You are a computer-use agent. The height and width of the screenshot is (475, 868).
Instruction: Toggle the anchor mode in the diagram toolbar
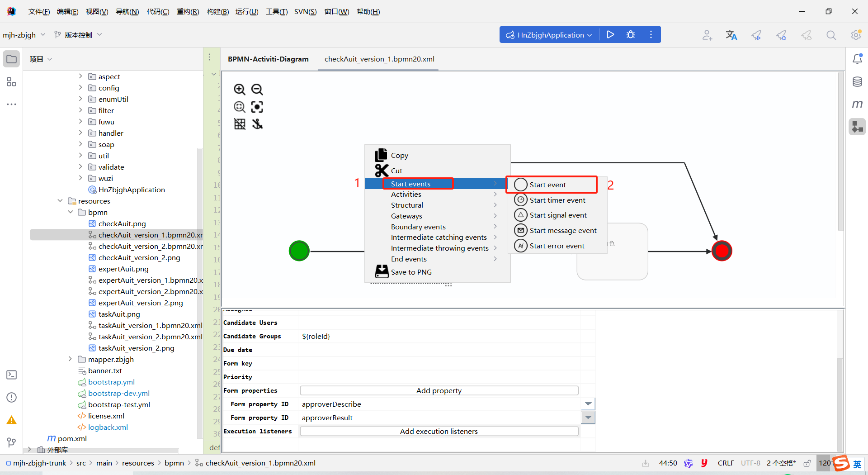(x=257, y=123)
